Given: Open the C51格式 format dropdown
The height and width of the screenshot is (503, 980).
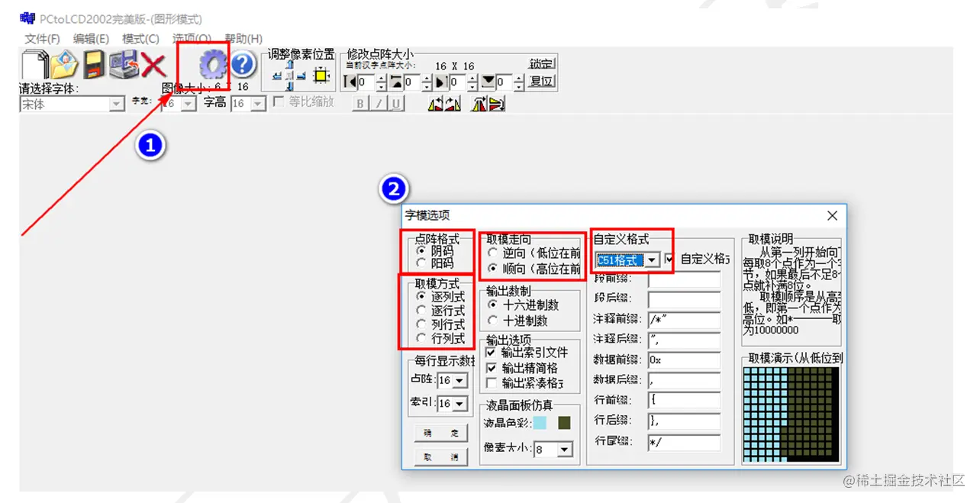Looking at the screenshot, I should [x=653, y=260].
